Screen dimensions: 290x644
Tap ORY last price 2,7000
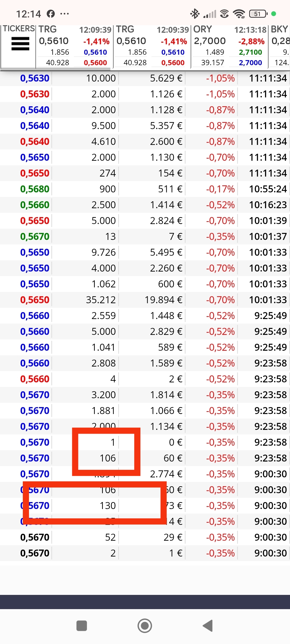(x=210, y=41)
